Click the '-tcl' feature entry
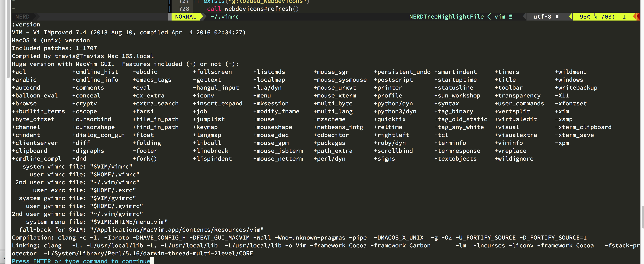This screenshot has width=644, height=264. click(441, 135)
